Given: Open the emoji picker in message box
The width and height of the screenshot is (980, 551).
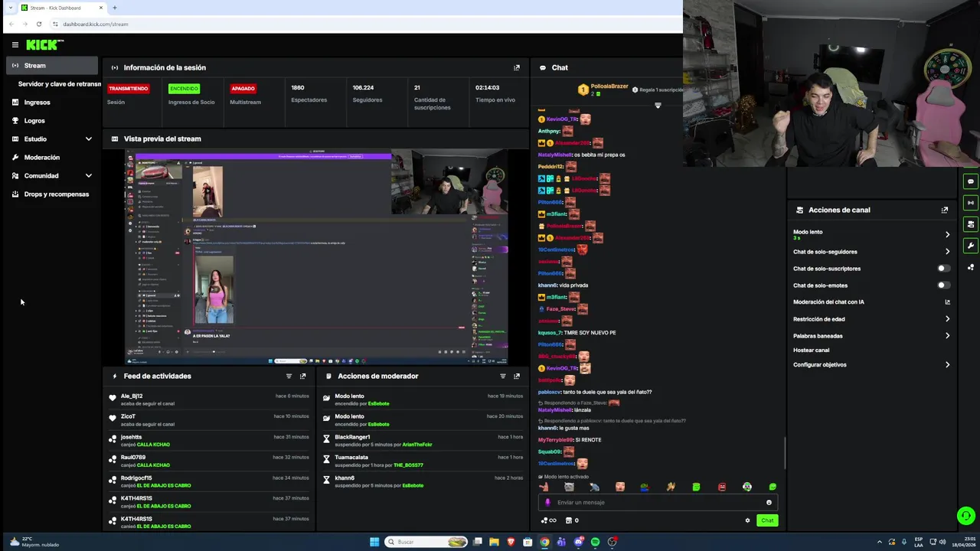Looking at the screenshot, I should click(769, 503).
